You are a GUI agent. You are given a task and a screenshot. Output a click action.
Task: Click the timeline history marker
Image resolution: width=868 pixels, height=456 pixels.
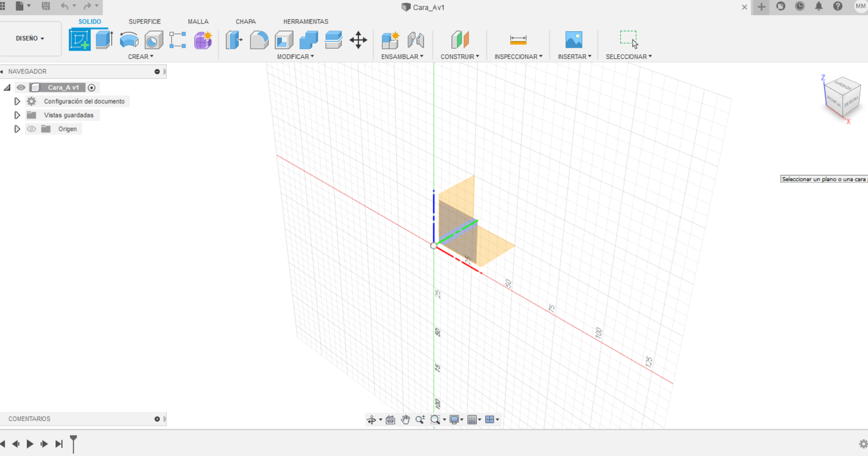73,443
